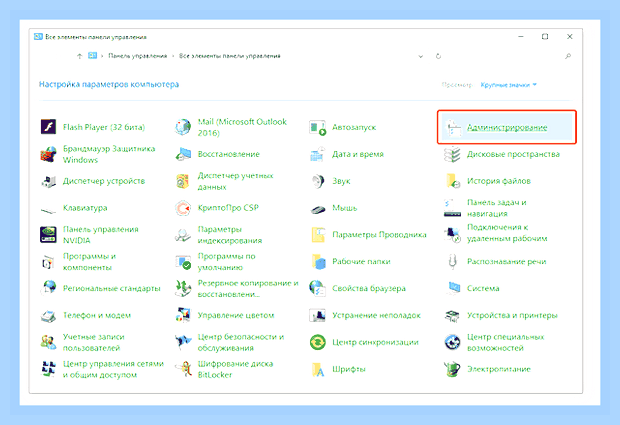Viewport: 620px width, 425px height.
Task: Click Центр специальных возможностей link
Action: pyautogui.click(x=506, y=342)
